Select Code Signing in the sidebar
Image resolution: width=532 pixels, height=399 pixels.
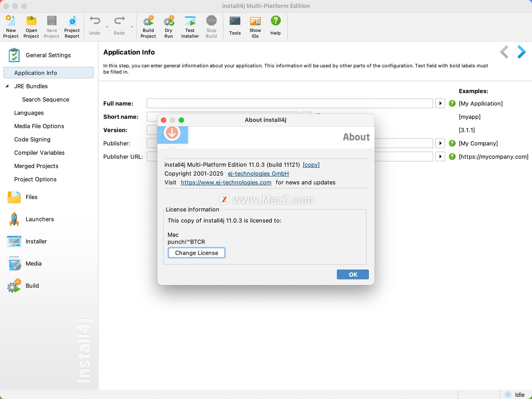point(32,139)
